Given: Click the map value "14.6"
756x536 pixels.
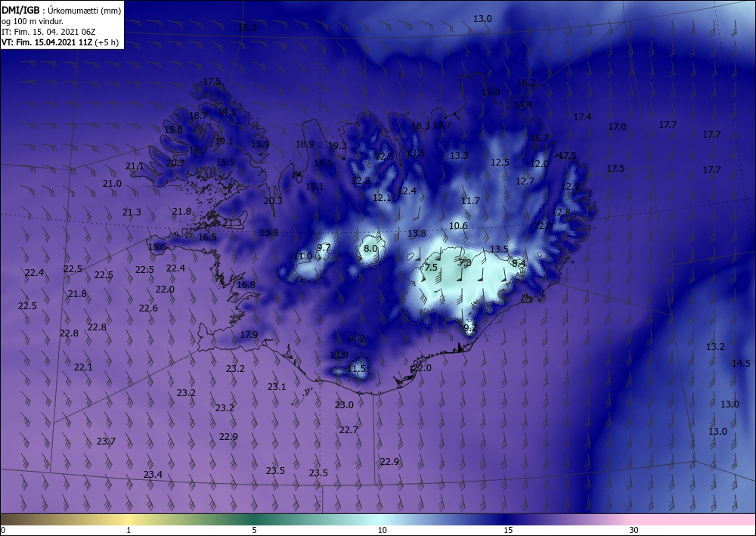Looking at the screenshot, I should point(323,163).
